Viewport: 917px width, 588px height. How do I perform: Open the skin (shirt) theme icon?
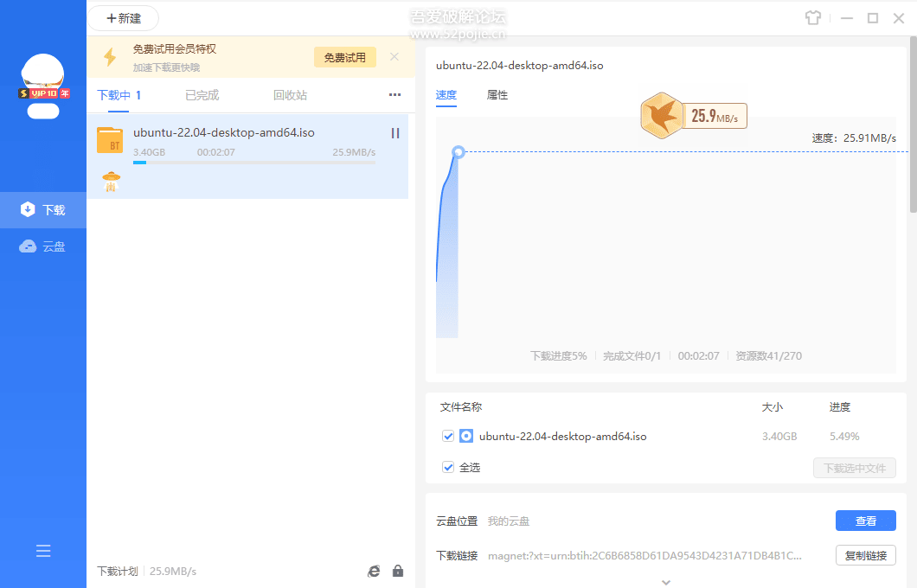[x=813, y=18]
